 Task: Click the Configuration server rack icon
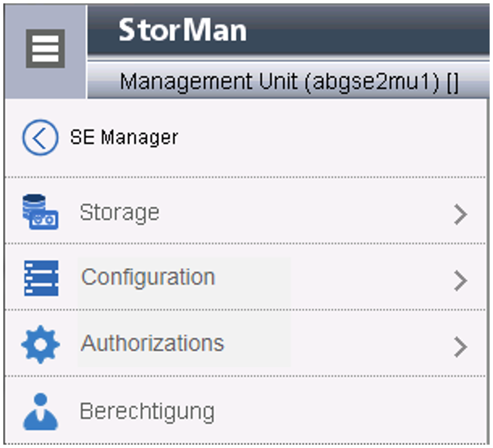coord(40,278)
